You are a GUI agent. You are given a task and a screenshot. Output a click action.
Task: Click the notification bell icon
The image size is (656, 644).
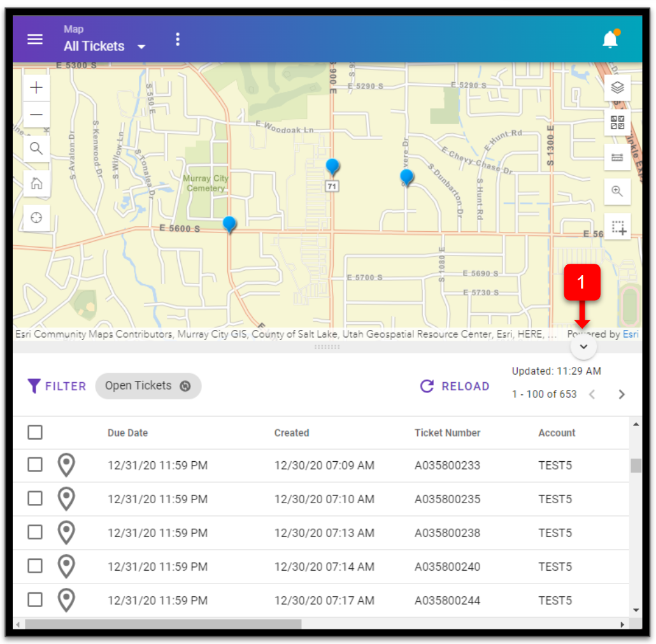pyautogui.click(x=609, y=39)
